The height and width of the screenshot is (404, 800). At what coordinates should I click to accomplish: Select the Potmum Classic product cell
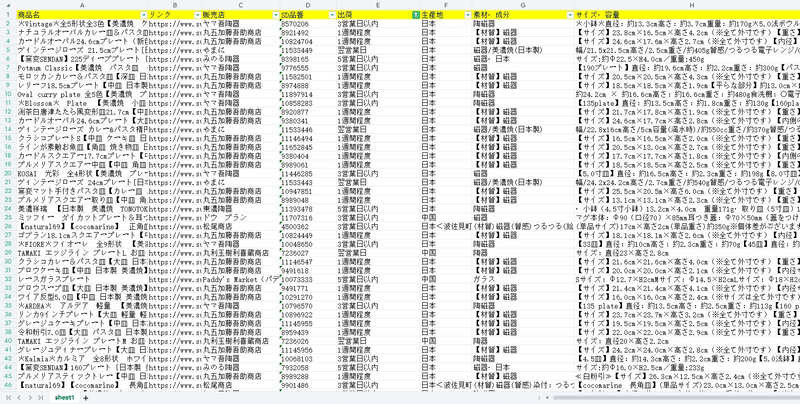point(83,68)
